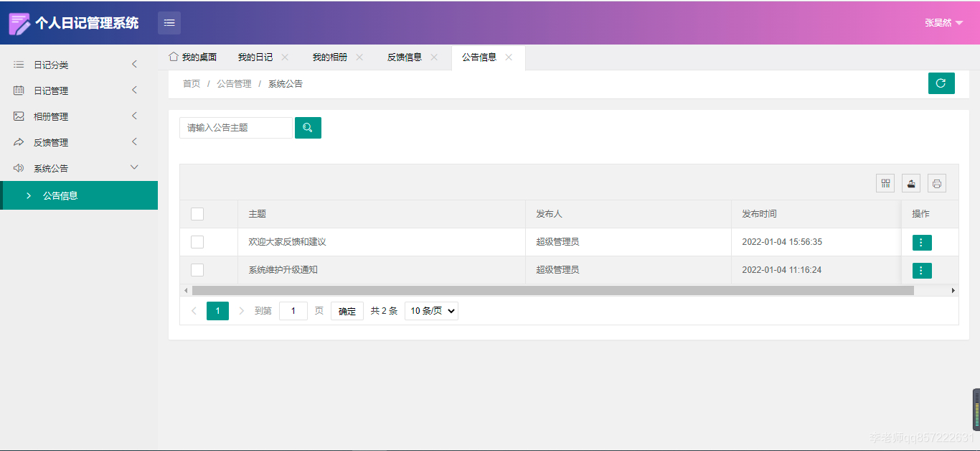
Task: Click the 日记分类 list icon
Action: 19,65
